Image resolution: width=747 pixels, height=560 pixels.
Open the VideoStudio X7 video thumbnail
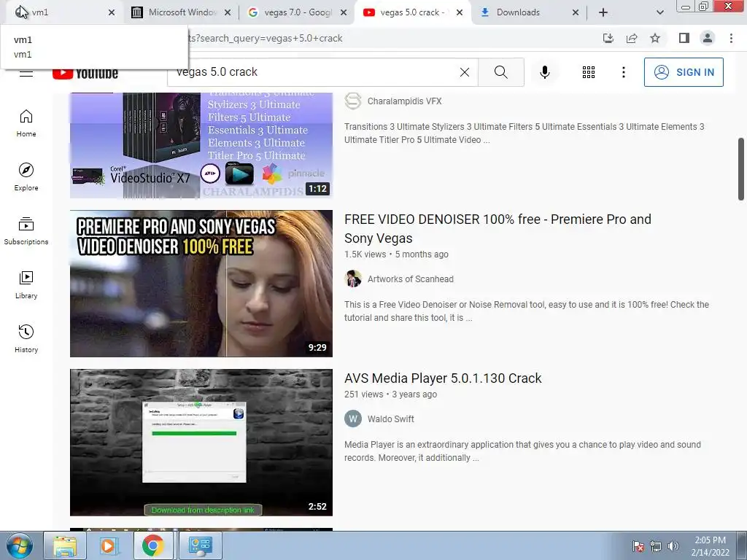pyautogui.click(x=201, y=145)
